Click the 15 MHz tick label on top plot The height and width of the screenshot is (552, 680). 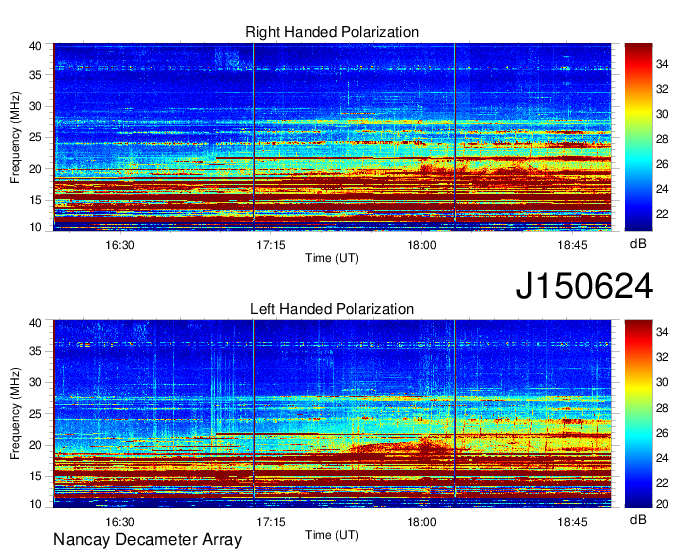tap(35, 200)
